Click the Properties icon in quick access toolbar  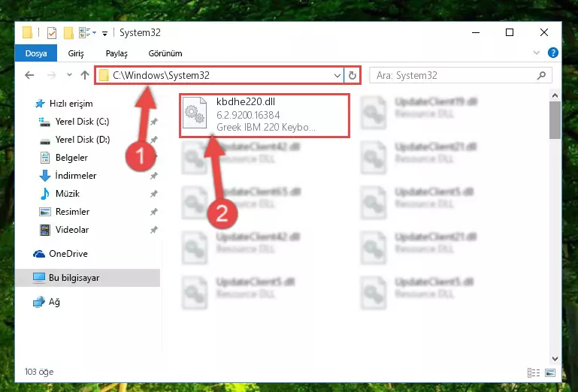click(52, 33)
